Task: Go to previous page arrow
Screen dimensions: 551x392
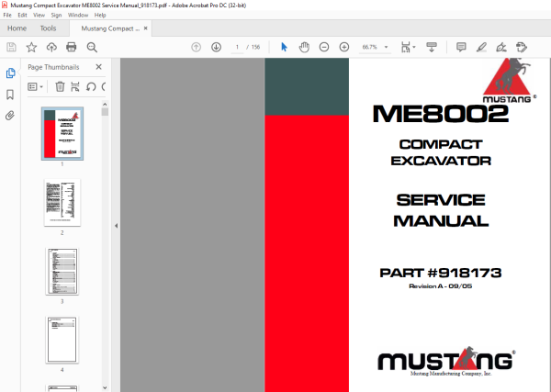Action: 197,47
